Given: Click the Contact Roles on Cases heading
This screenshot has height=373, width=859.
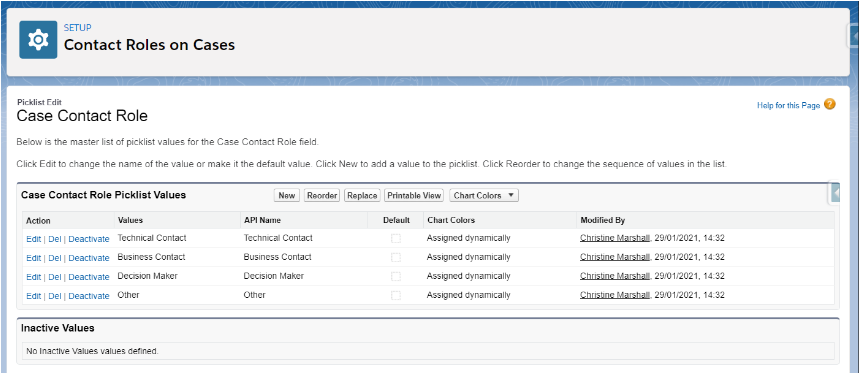Looking at the screenshot, I should tap(150, 45).
